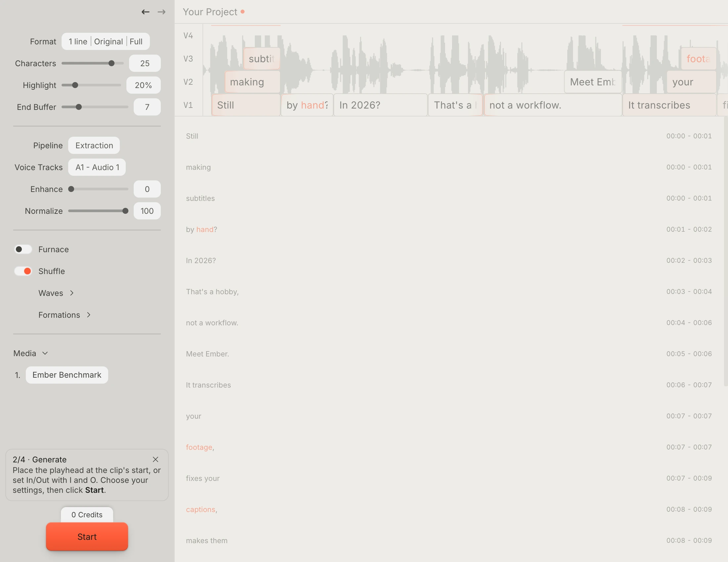The image size is (728, 562).
Task: Click the Start button
Action: [87, 536]
